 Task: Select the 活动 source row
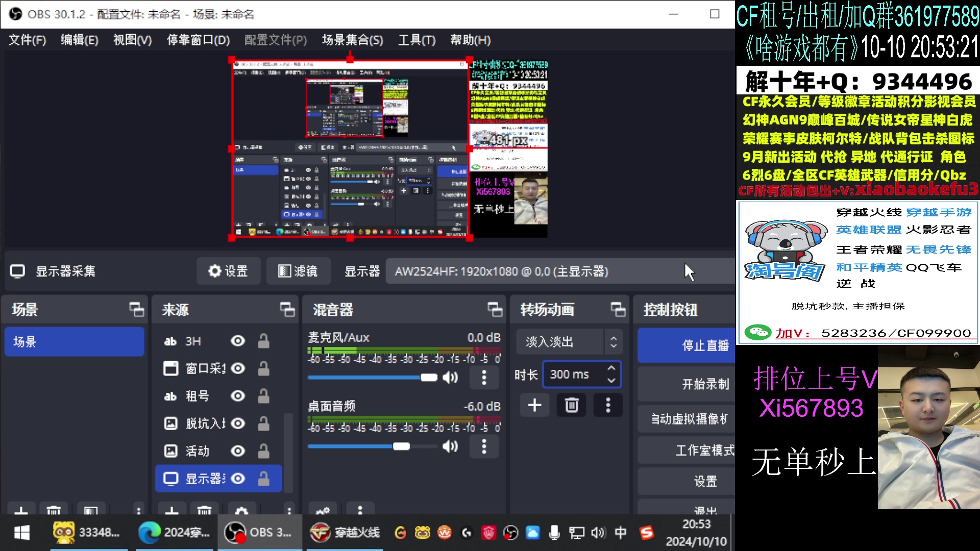218,451
